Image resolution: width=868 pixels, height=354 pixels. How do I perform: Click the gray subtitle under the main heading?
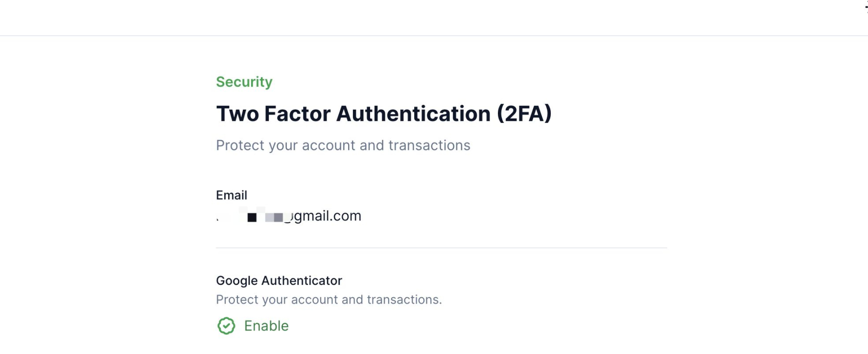click(x=343, y=145)
